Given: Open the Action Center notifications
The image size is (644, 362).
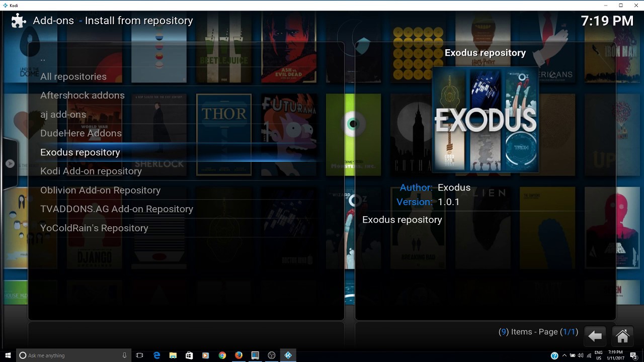Looking at the screenshot, I should pos(634,355).
